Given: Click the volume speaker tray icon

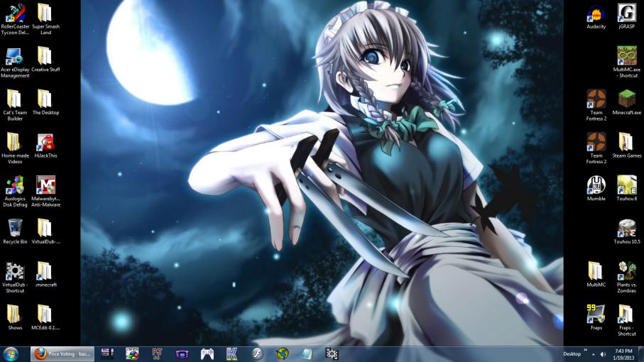Looking at the screenshot, I should (x=603, y=353).
